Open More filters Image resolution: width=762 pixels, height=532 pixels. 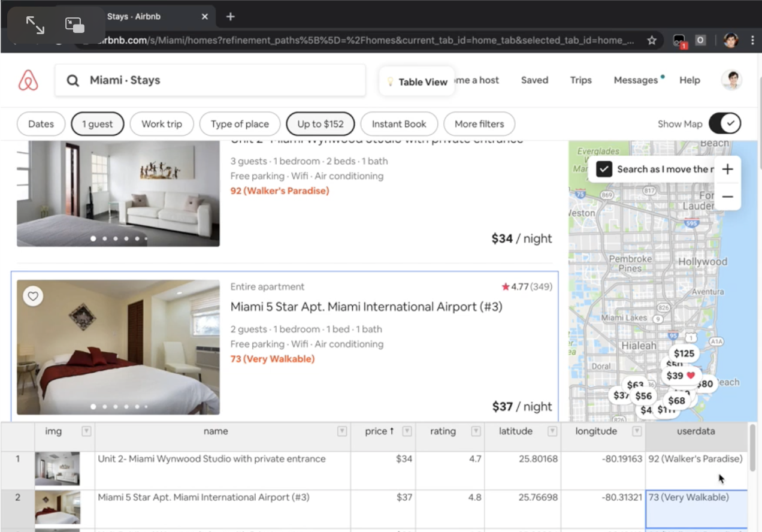point(479,124)
